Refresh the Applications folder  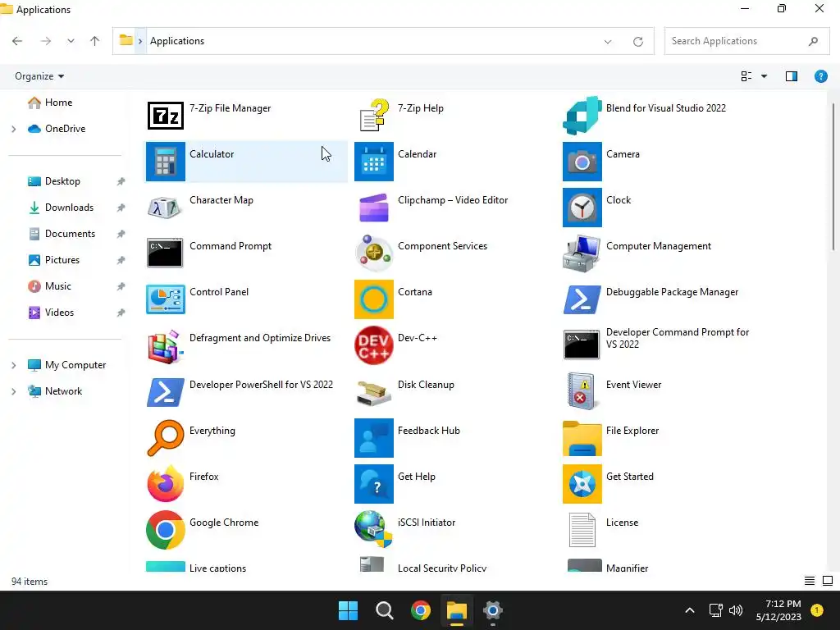point(638,41)
